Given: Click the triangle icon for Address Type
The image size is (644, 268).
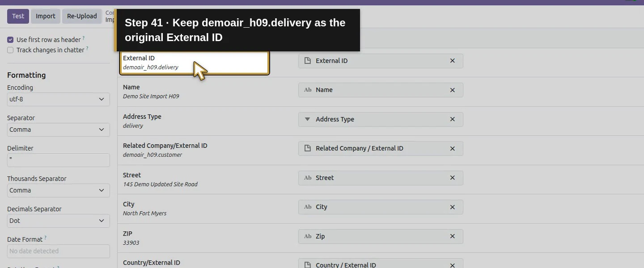Looking at the screenshot, I should 307,119.
